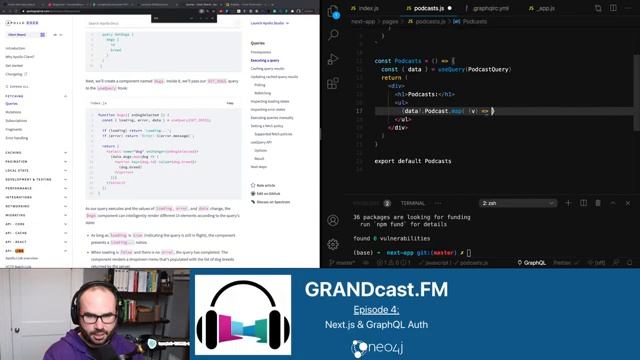The height and width of the screenshot is (360, 640).
Task: Open the Error handling docs page
Action: click(x=17, y=138)
